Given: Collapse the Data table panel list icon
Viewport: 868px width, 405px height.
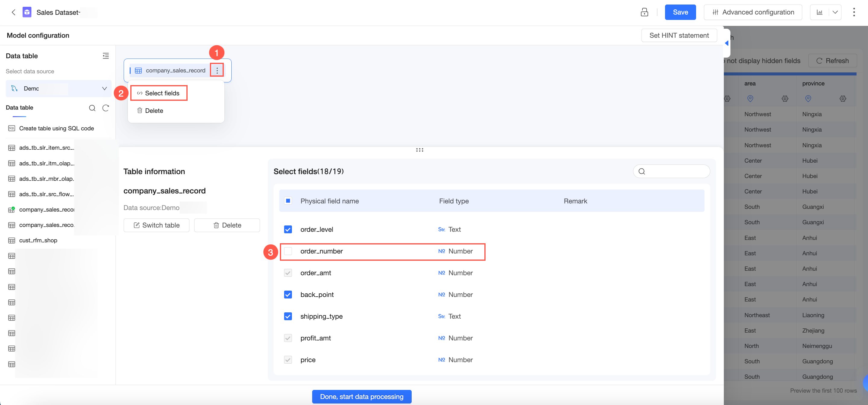Looking at the screenshot, I should pos(106,56).
